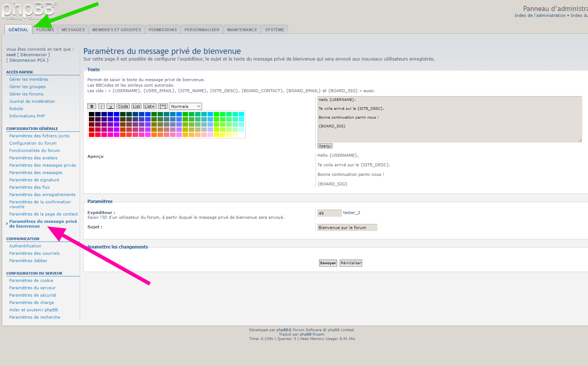588x366 pixels.
Task: Insert a Code BBCode tag
Action: point(123,106)
